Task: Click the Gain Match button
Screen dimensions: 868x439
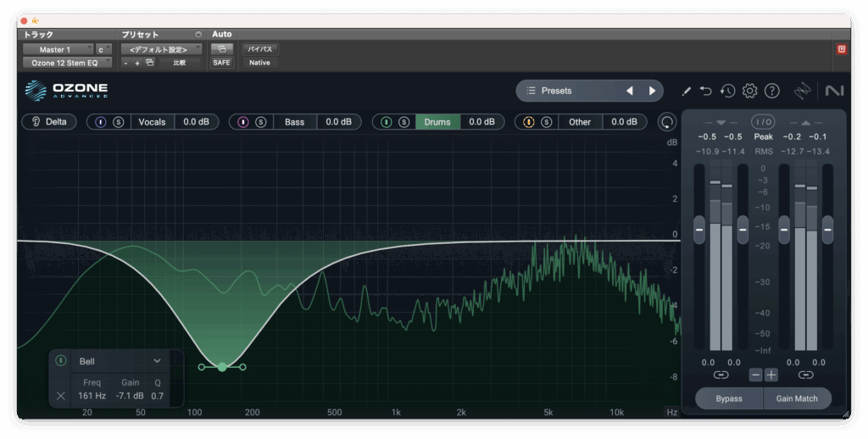Action: [797, 398]
